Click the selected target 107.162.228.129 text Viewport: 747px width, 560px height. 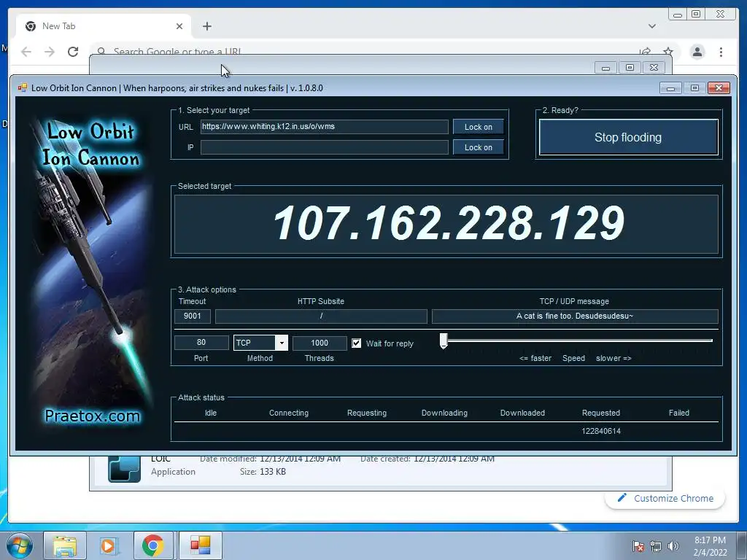(x=448, y=223)
